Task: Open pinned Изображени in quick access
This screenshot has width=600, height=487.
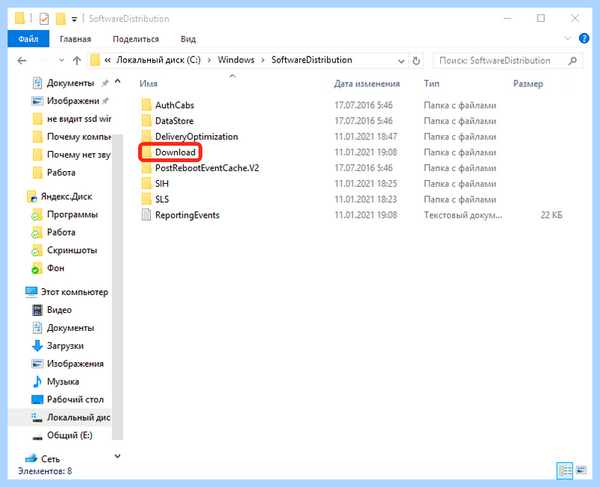Action: [73, 101]
